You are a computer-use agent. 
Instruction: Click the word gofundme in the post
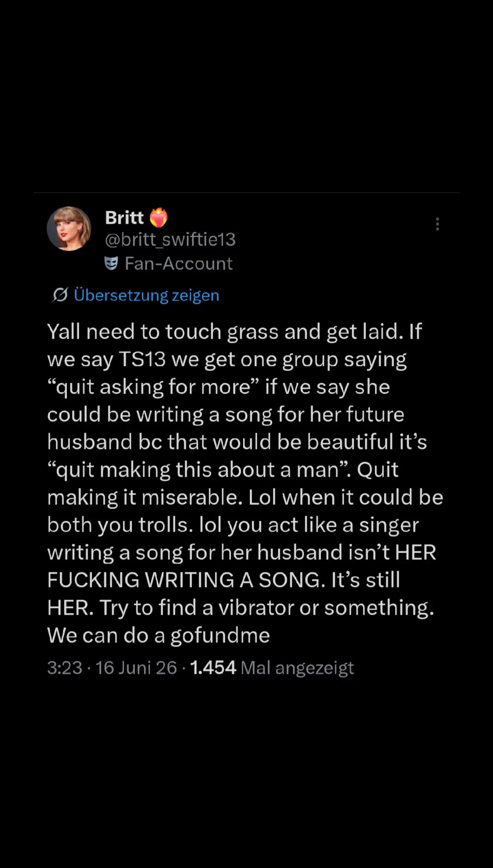coord(220,636)
